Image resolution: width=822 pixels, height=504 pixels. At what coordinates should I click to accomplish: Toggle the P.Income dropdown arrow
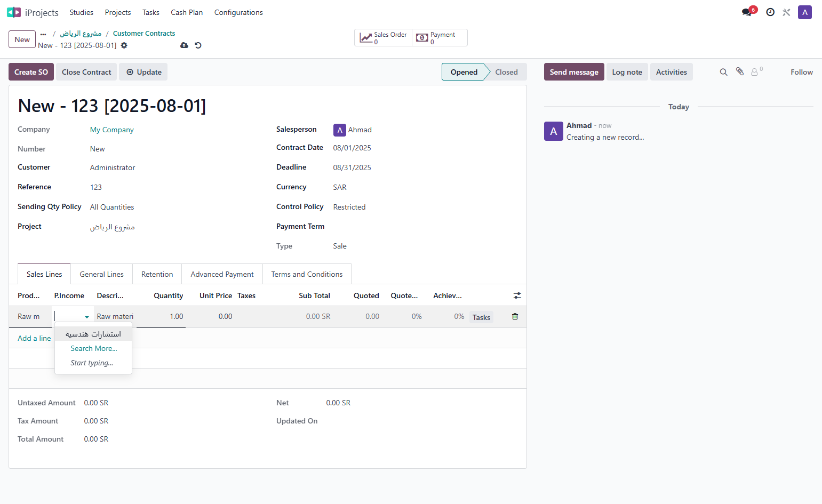tap(87, 317)
